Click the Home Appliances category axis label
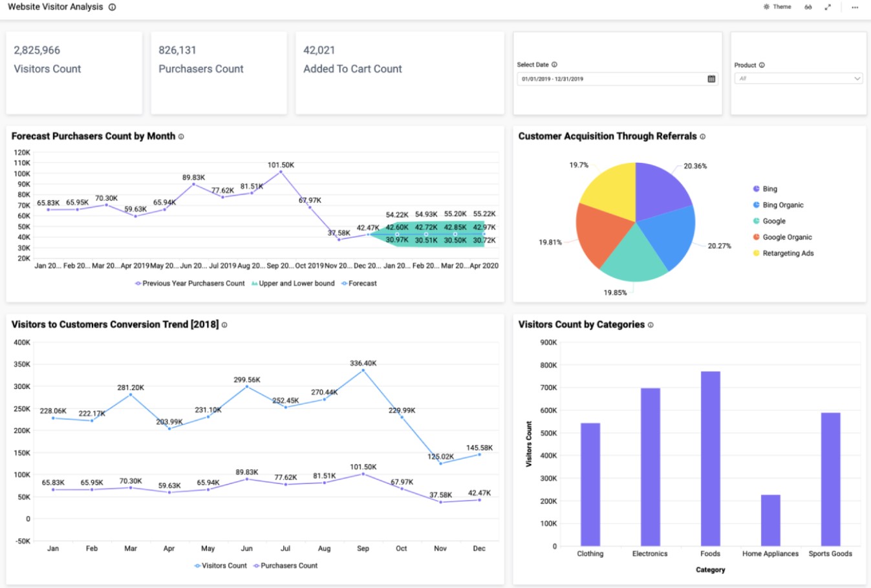Screen dimensions: 871x588 770,554
